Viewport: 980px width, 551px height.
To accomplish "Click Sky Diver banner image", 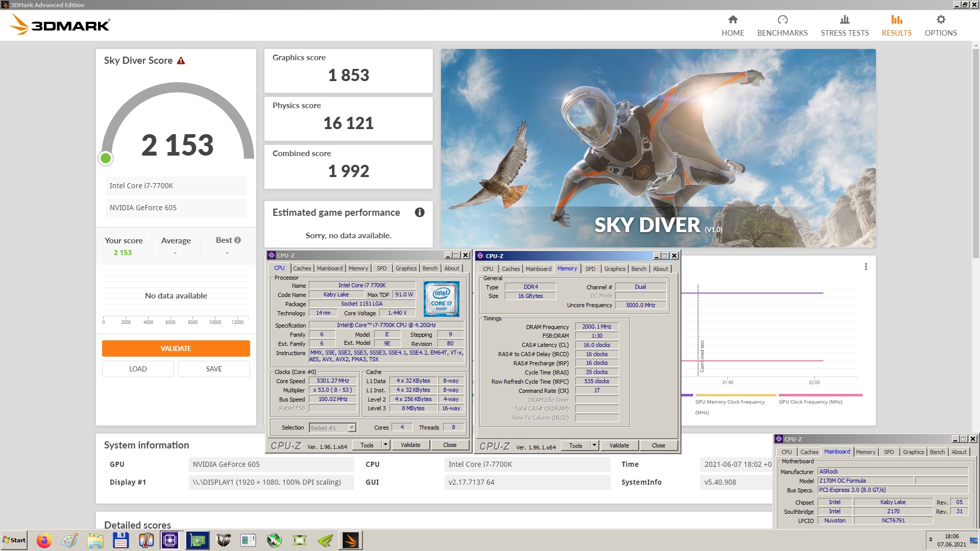I will (x=658, y=148).
